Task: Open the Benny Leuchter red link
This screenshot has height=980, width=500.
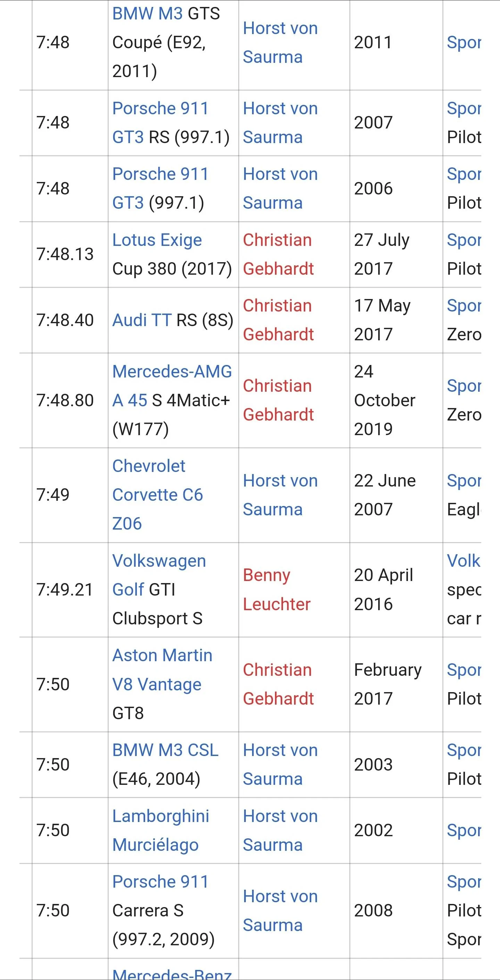Action: coord(277,589)
